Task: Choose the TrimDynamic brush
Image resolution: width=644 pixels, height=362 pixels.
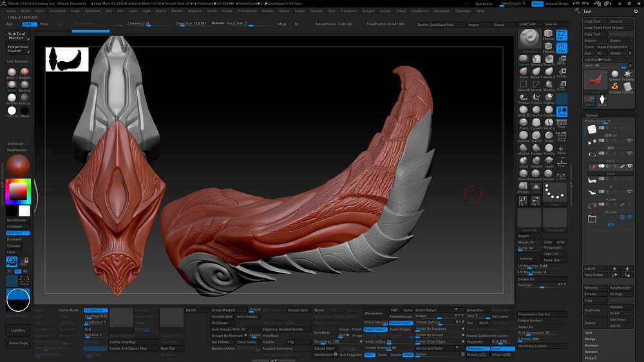Action: (x=549, y=148)
